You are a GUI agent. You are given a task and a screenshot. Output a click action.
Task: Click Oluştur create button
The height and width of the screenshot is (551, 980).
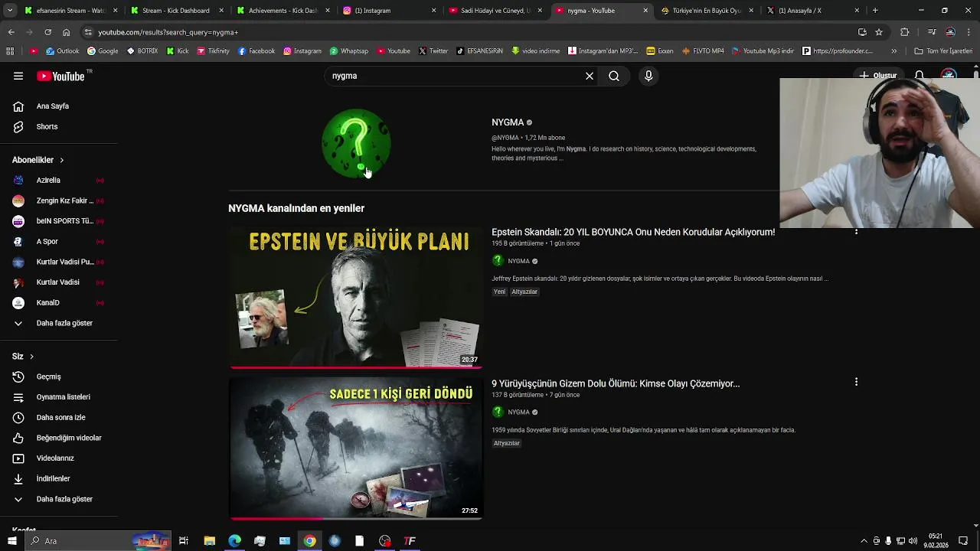pyautogui.click(x=878, y=76)
